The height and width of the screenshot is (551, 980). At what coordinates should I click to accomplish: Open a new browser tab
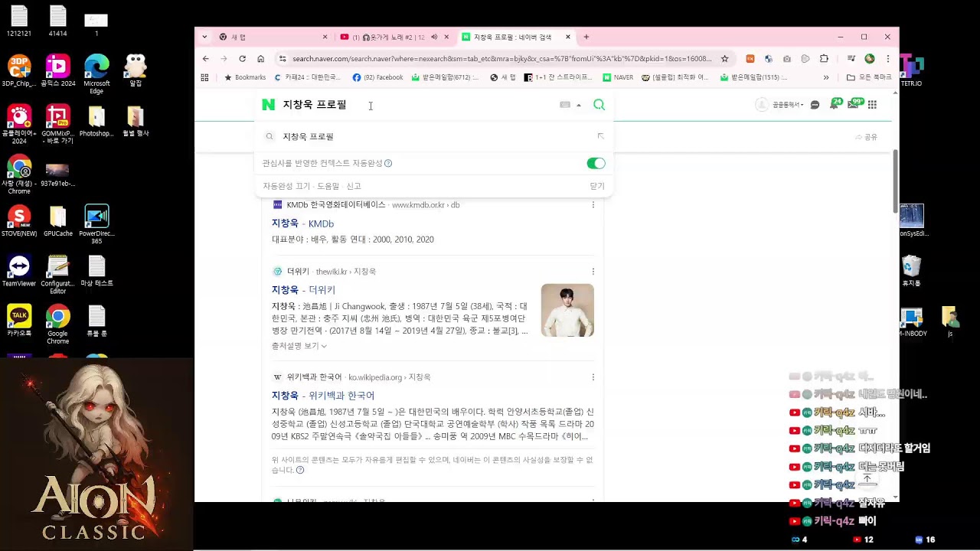point(586,37)
